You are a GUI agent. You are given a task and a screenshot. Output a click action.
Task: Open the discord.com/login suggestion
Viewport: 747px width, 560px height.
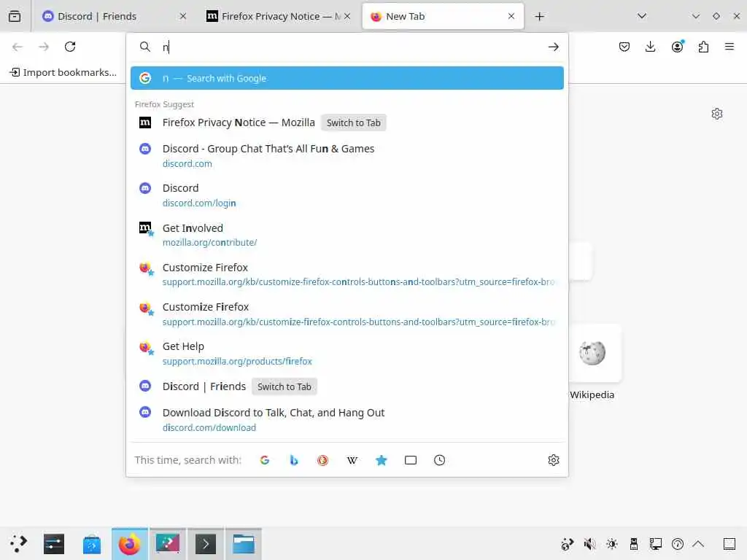[x=347, y=195]
